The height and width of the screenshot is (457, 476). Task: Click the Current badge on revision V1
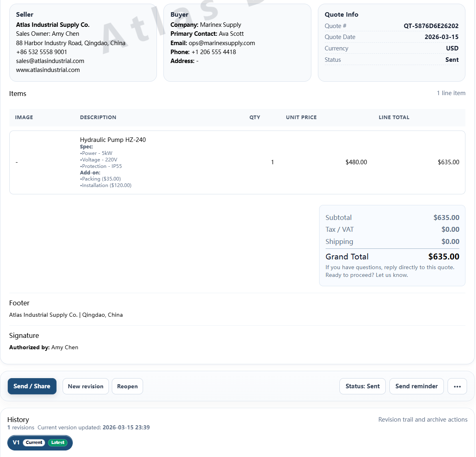(x=34, y=443)
